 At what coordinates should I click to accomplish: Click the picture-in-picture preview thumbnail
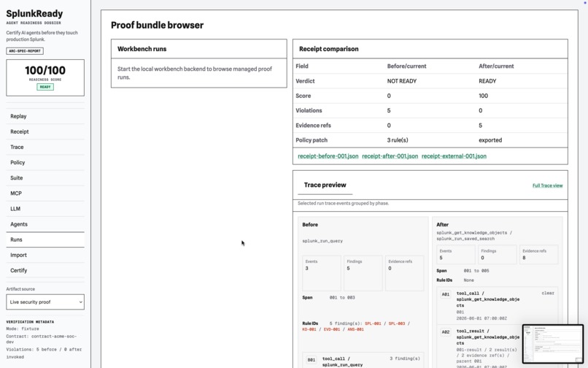(553, 344)
